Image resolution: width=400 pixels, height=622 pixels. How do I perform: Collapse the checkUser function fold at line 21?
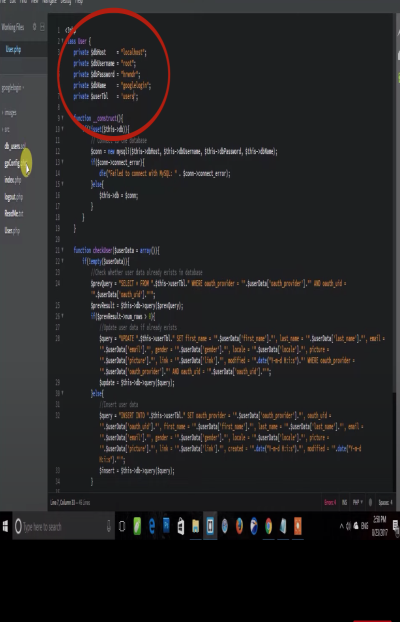tap(63, 250)
